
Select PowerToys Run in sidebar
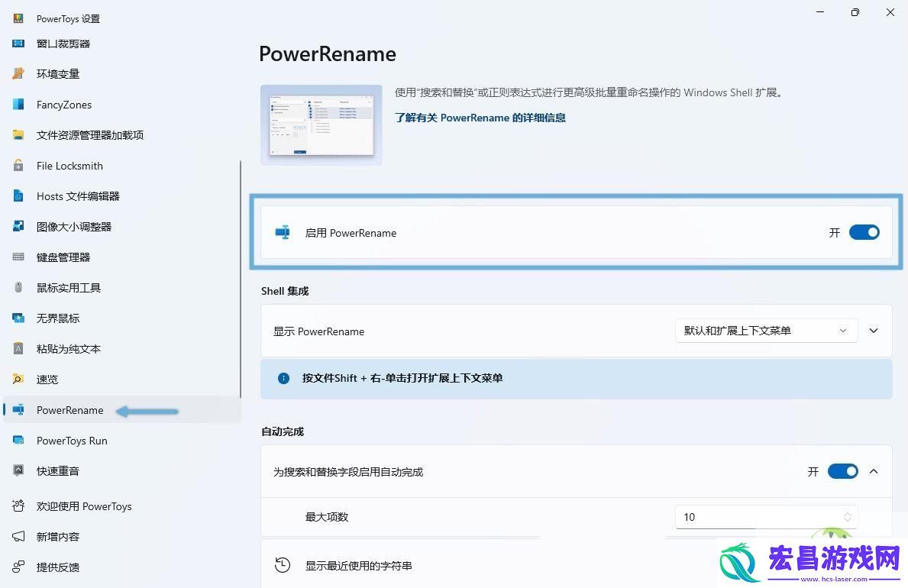pyautogui.click(x=72, y=441)
